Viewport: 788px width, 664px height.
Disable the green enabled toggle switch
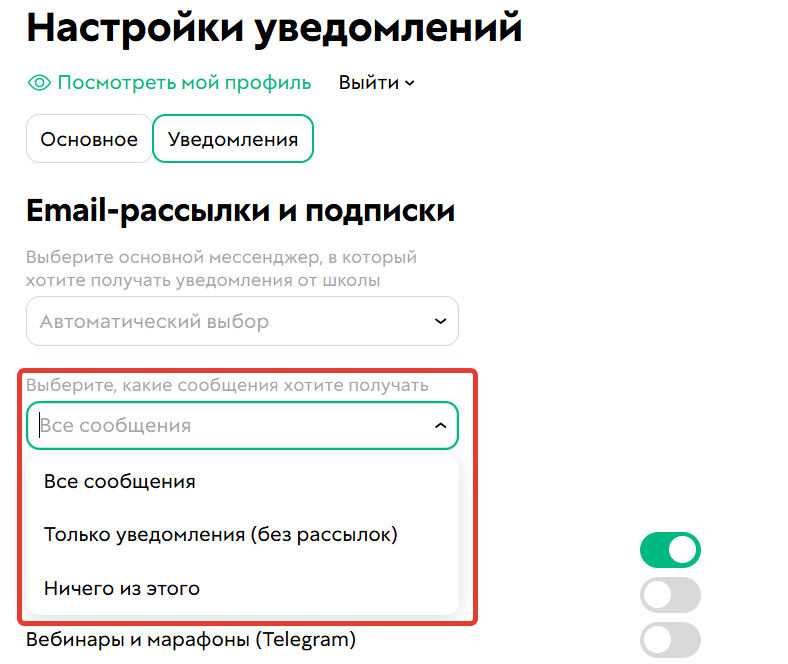tap(670, 550)
